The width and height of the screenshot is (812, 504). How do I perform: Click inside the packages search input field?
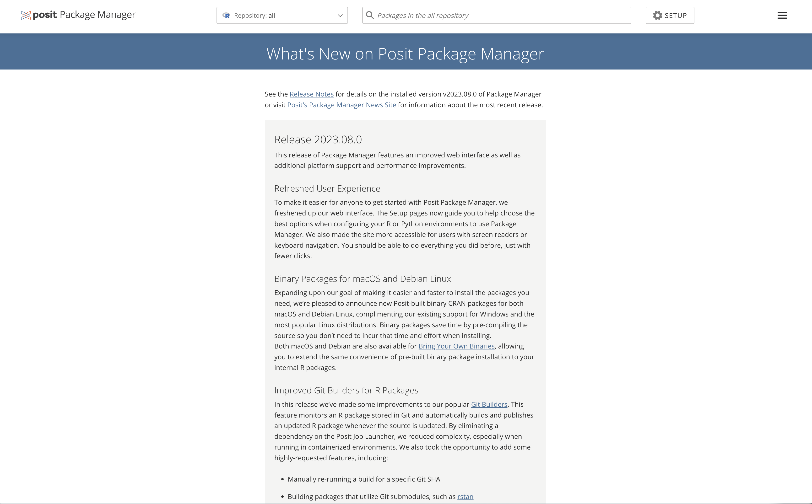tap(497, 15)
